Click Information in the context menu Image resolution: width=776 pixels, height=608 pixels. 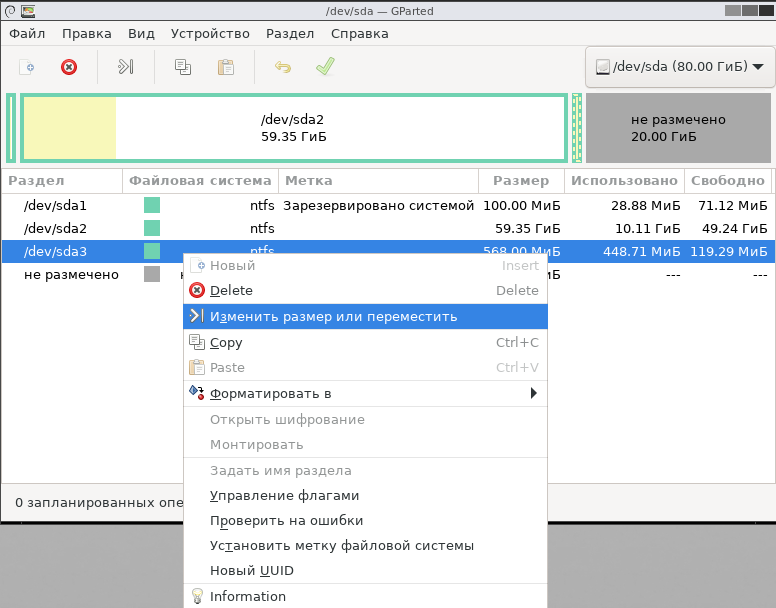tap(247, 597)
